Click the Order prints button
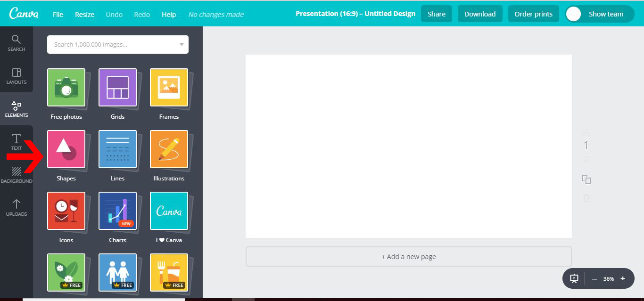Image resolution: width=644 pixels, height=301 pixels. [x=533, y=14]
